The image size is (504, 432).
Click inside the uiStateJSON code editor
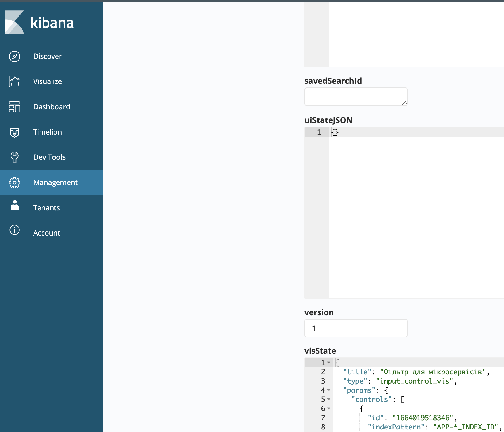(416, 212)
